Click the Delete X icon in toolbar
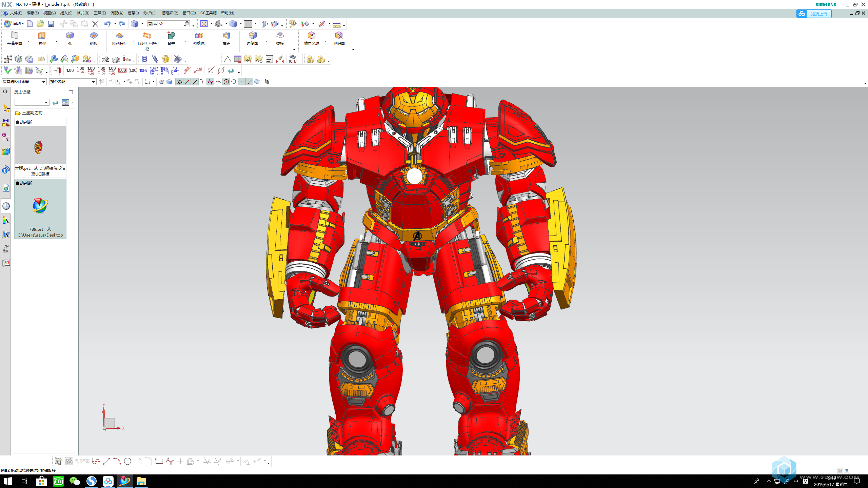 pyautogui.click(x=95, y=24)
